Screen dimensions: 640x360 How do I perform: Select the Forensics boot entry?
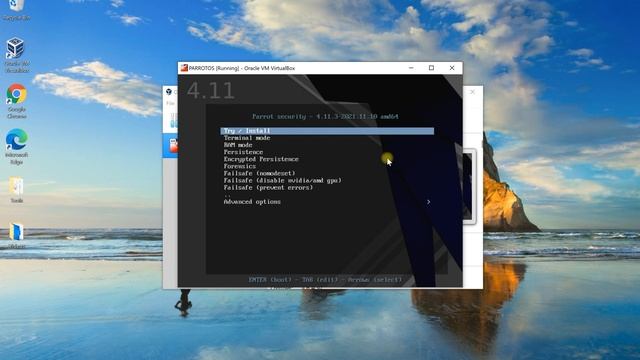240,166
